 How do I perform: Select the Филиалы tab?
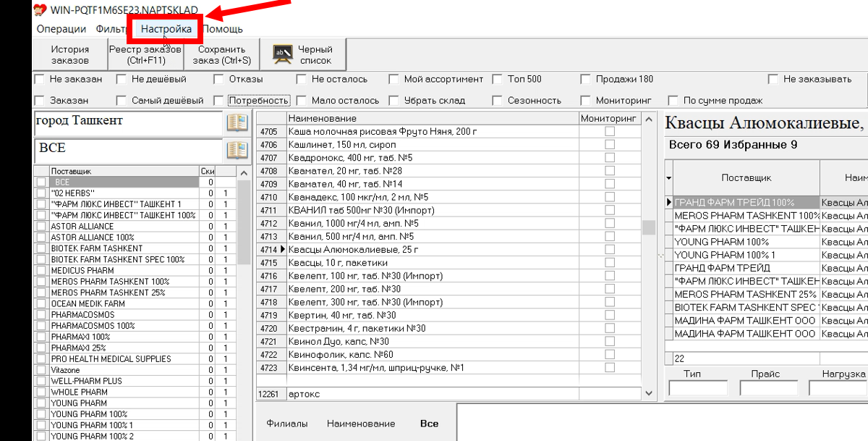(286, 424)
